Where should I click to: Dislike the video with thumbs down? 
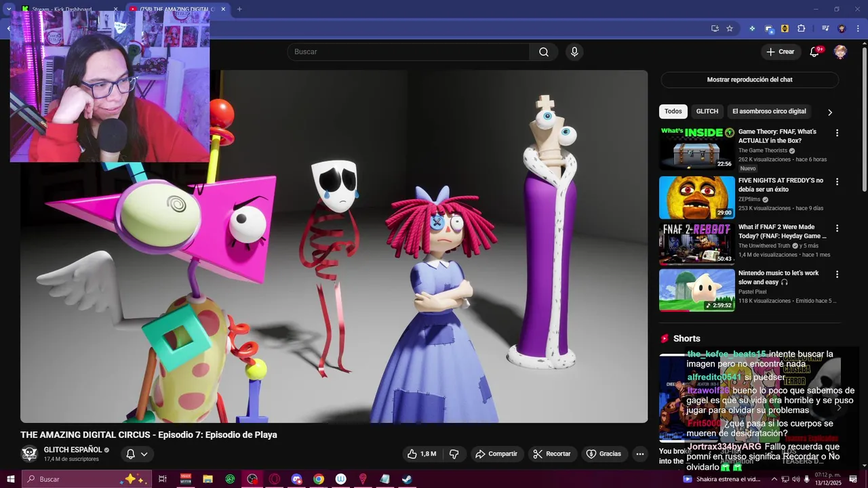point(454,454)
